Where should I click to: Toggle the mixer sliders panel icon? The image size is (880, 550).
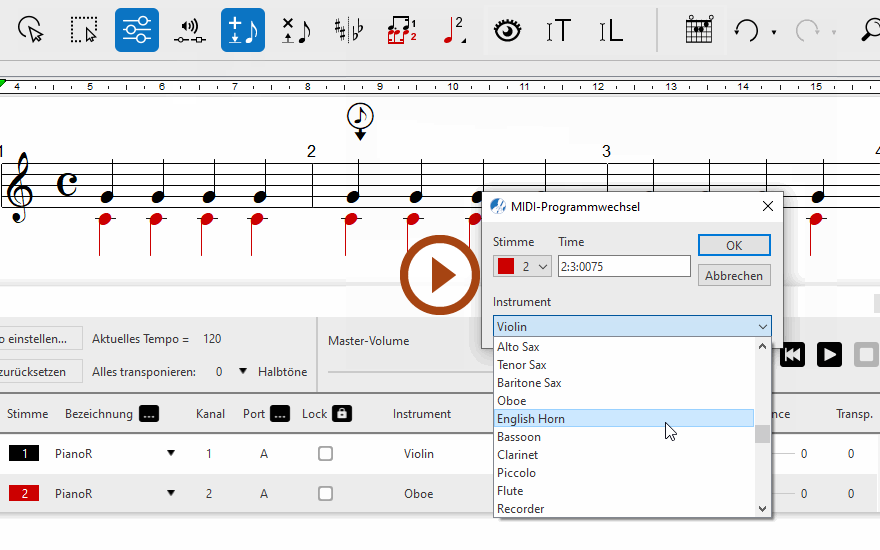136,30
